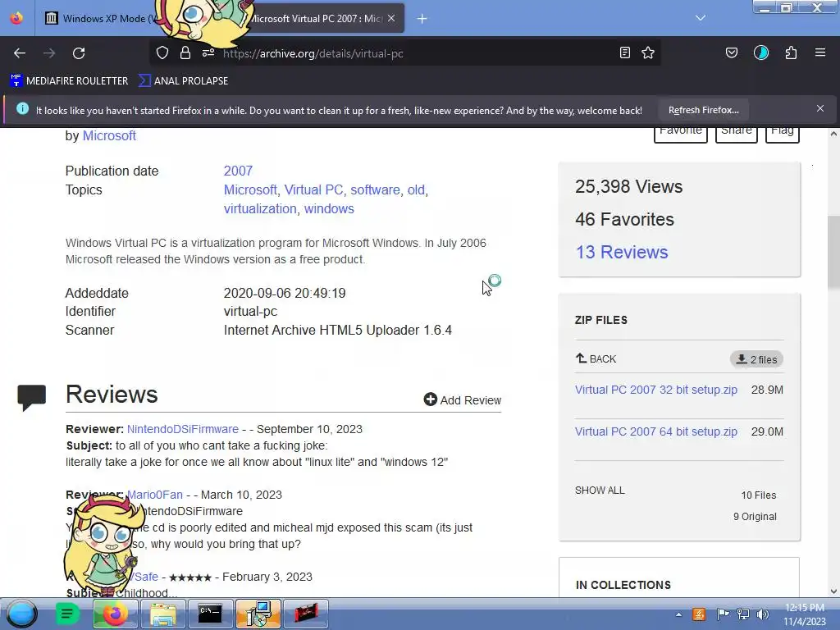Open the site permissions icon in address bar
Viewport: 840px width, 630px height.
pyautogui.click(x=208, y=53)
